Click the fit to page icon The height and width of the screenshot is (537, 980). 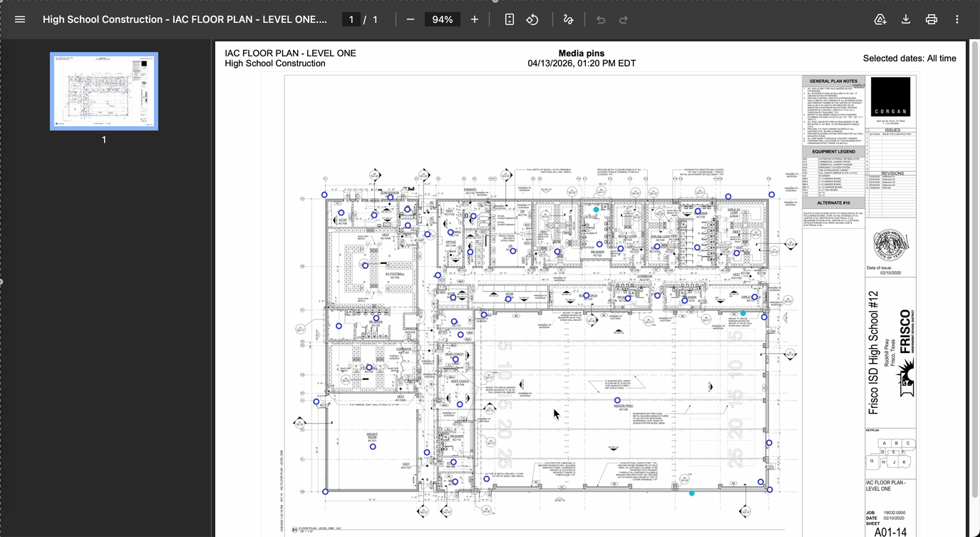[510, 19]
